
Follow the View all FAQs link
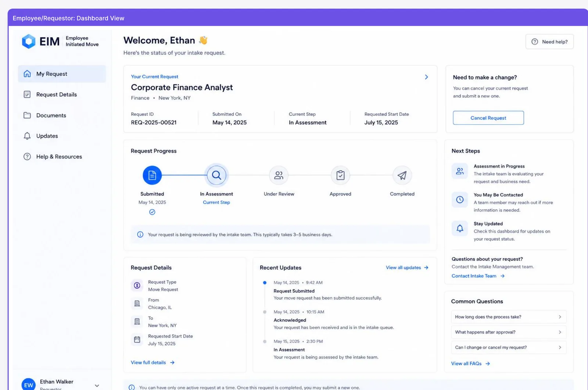470,364
